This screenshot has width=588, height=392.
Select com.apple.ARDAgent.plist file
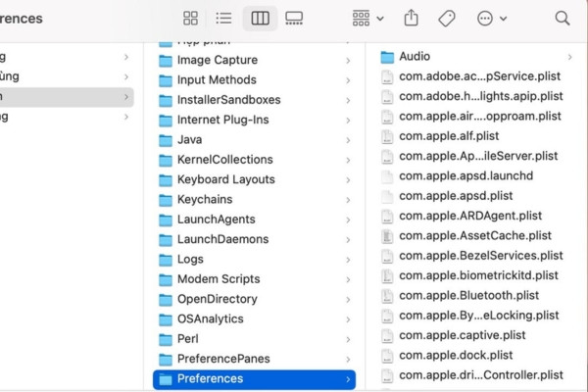[x=476, y=216]
